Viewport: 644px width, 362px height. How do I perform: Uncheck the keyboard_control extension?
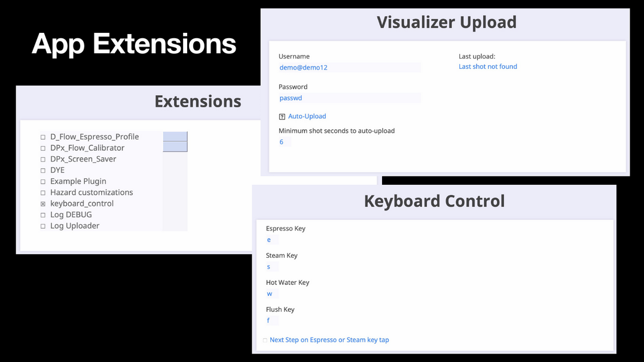[x=42, y=204]
